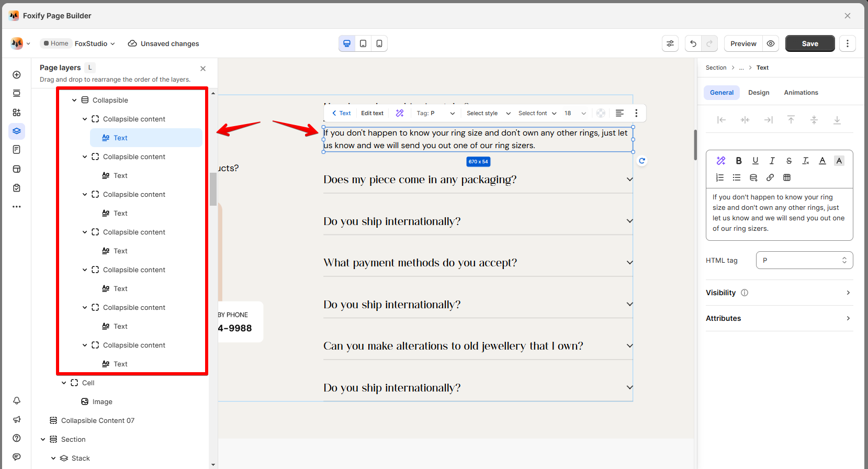The width and height of the screenshot is (868, 469).
Task: Open the apps grid icon in left sidebar
Action: tap(17, 113)
